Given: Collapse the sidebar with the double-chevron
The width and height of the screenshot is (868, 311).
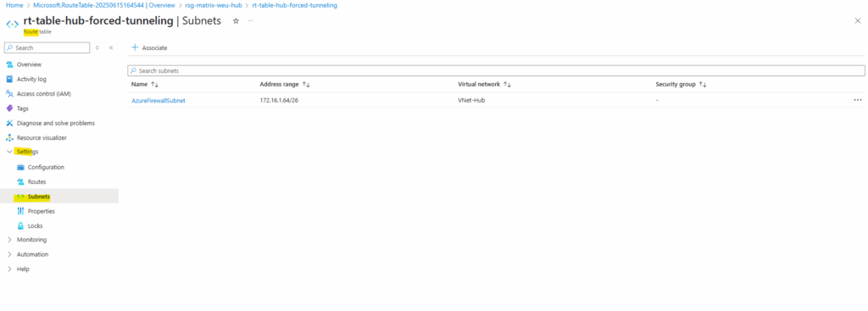Looking at the screenshot, I should (x=111, y=47).
